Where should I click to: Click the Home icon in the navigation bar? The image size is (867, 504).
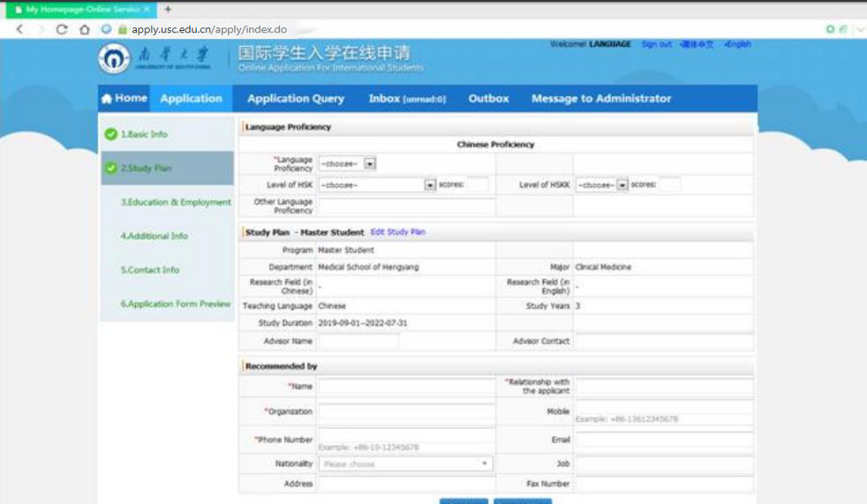click(107, 99)
